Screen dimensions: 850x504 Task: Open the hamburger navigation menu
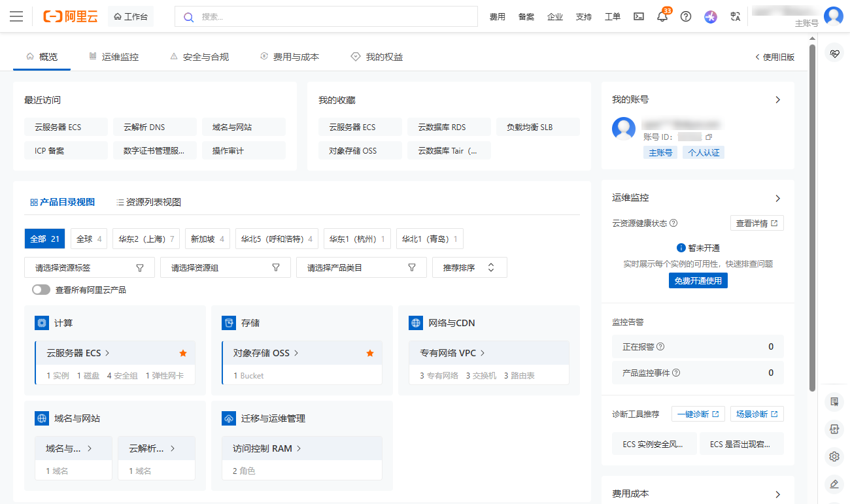[x=16, y=16]
